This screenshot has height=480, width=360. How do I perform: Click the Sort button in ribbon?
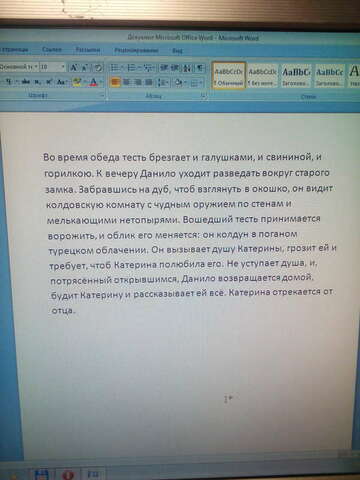click(187, 68)
